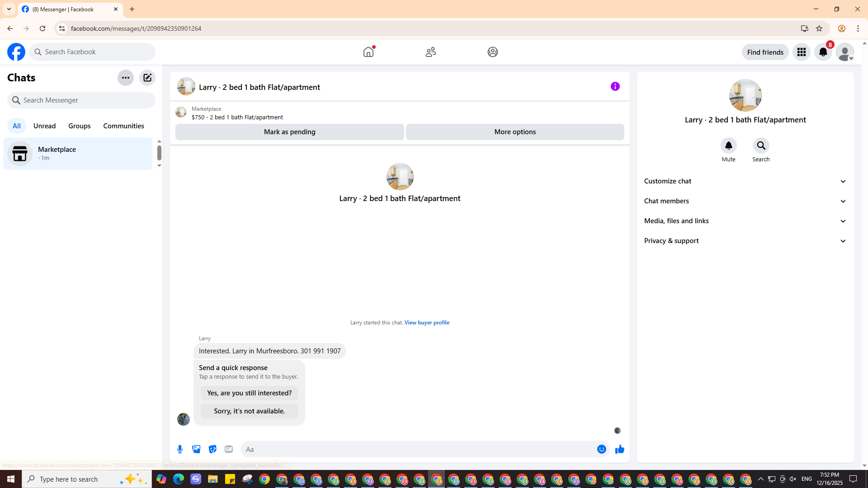Open the Friends icon in top navigation
This screenshot has width=868, height=488.
(431, 52)
